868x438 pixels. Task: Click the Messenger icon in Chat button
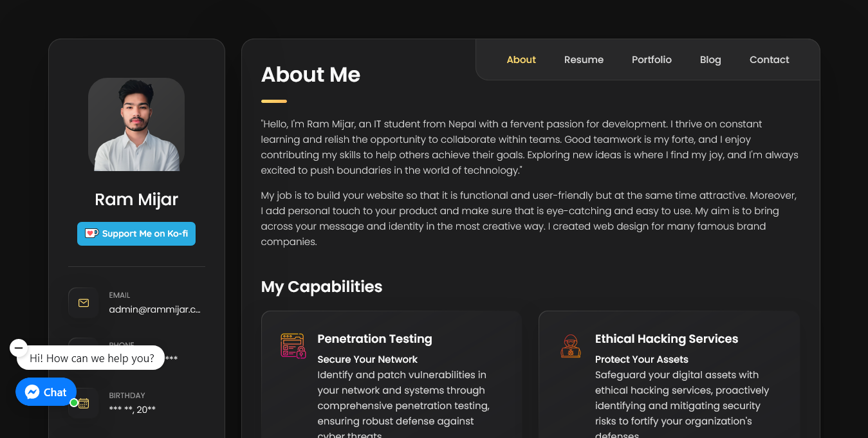32,392
